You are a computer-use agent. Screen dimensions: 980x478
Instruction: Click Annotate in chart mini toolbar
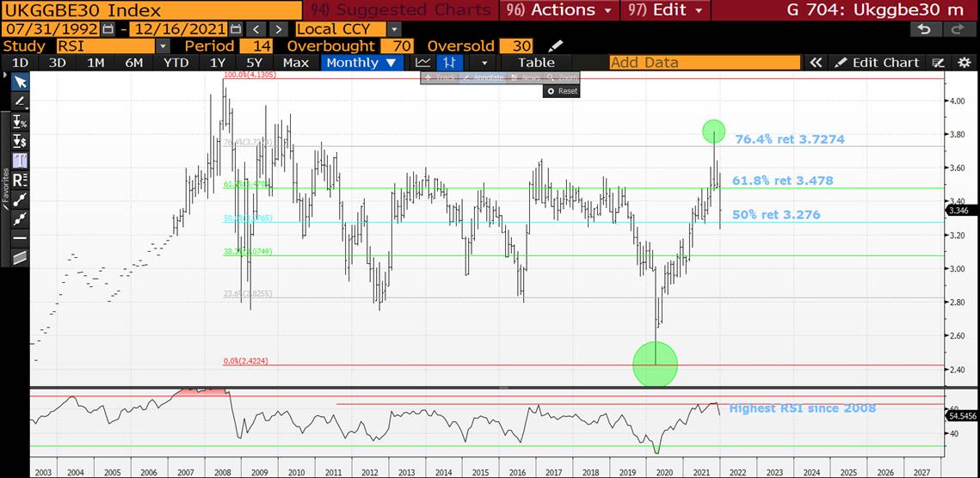(x=483, y=77)
